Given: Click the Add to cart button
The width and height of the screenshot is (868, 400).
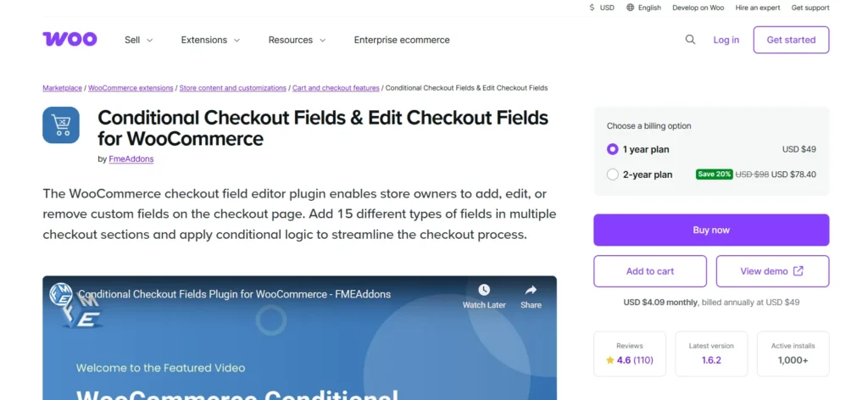Looking at the screenshot, I should (650, 271).
